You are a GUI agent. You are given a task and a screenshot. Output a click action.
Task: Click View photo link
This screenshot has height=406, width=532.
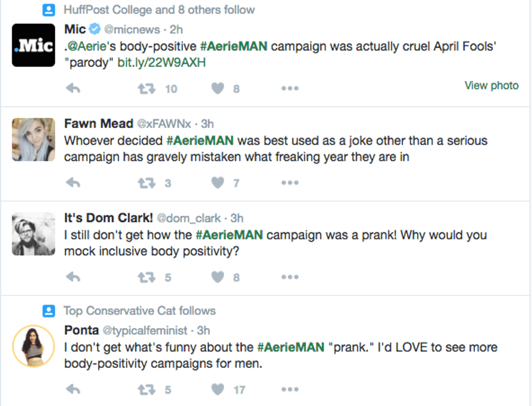point(491,85)
